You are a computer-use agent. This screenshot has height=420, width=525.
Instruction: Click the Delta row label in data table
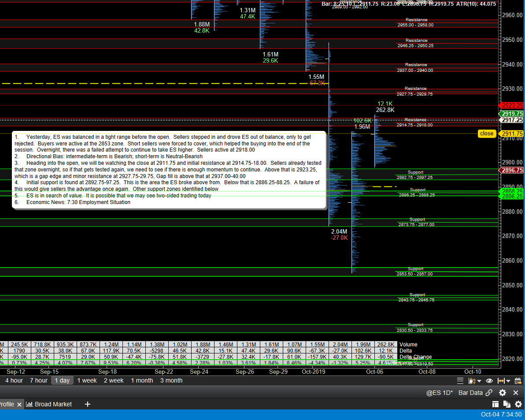[405, 351]
